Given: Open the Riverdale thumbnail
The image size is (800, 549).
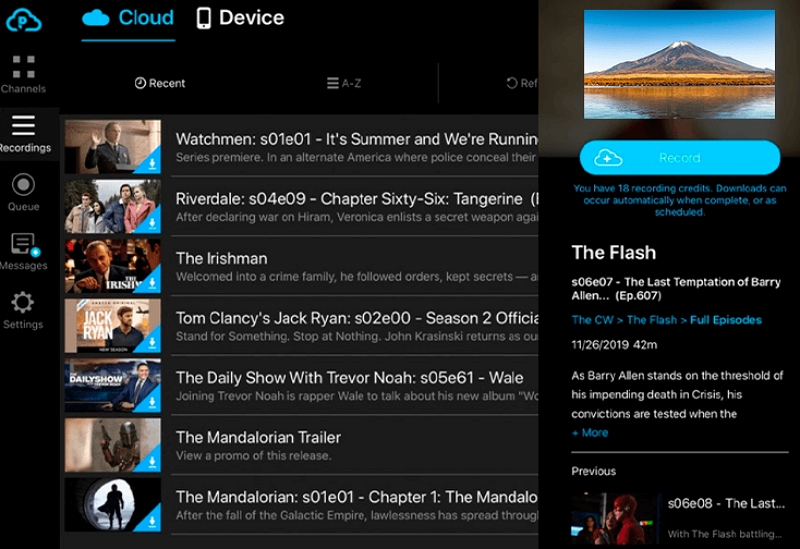Looking at the screenshot, I should [113, 207].
